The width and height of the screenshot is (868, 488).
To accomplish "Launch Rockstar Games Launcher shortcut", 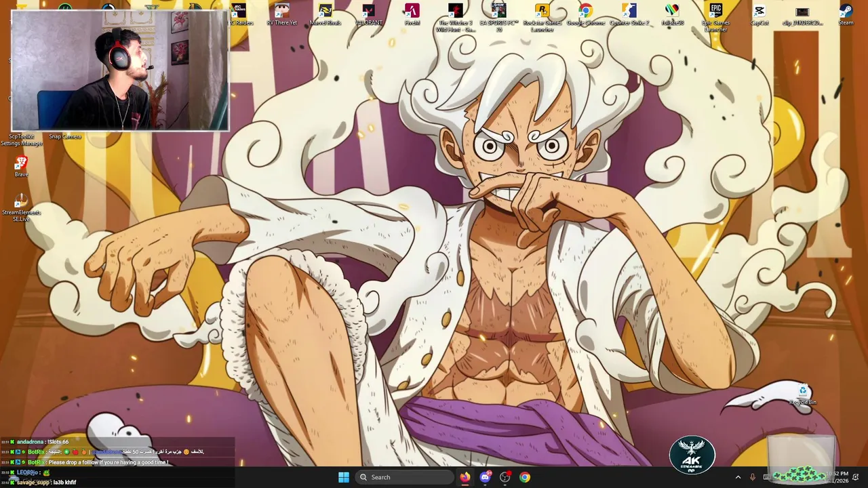I will pyautogui.click(x=542, y=18).
